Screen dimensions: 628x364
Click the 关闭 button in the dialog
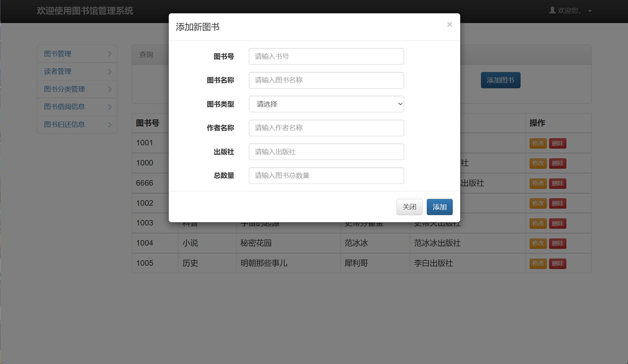409,207
